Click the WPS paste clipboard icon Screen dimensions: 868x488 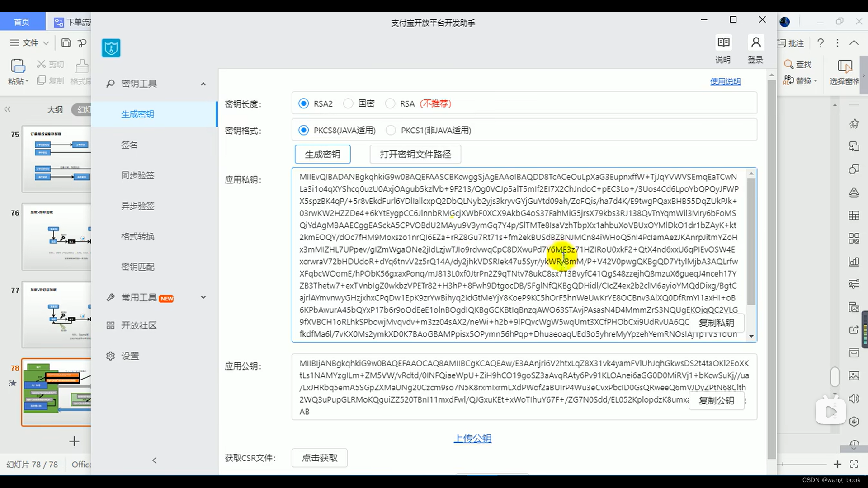(x=18, y=66)
